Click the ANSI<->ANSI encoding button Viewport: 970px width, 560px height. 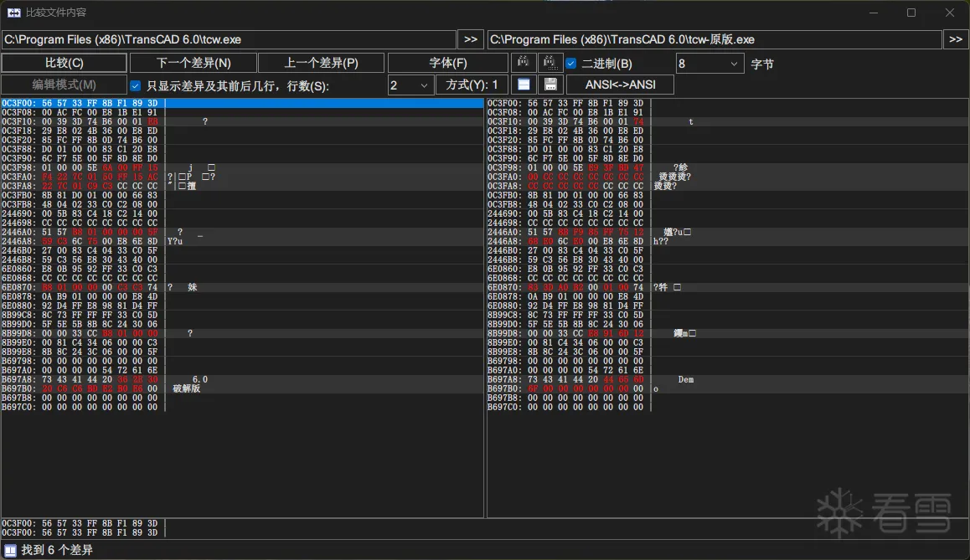(621, 85)
